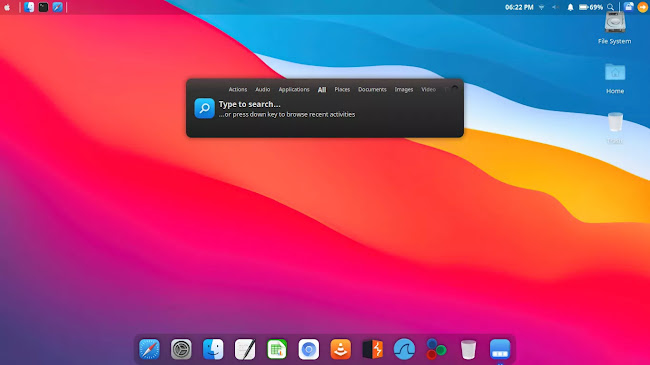Focus the 'Type to search...' field
This screenshot has height=365, width=650.
(x=250, y=104)
